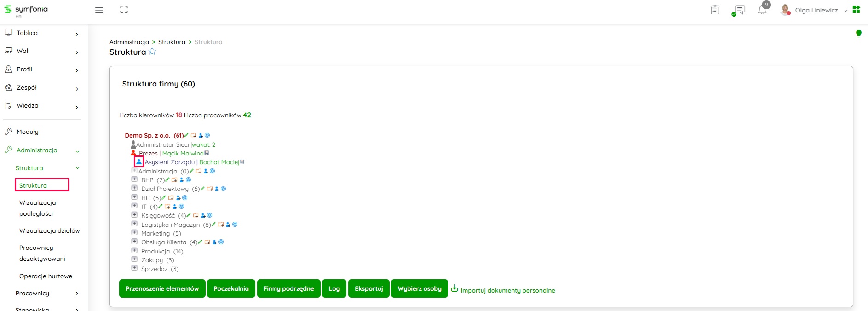Viewport: 868px width, 311px height.
Task: Open the clipboard tasks icon in header
Action: click(x=715, y=10)
